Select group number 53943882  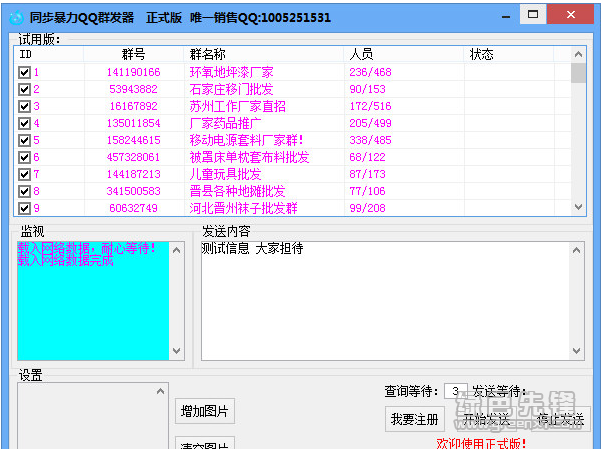click(133, 89)
